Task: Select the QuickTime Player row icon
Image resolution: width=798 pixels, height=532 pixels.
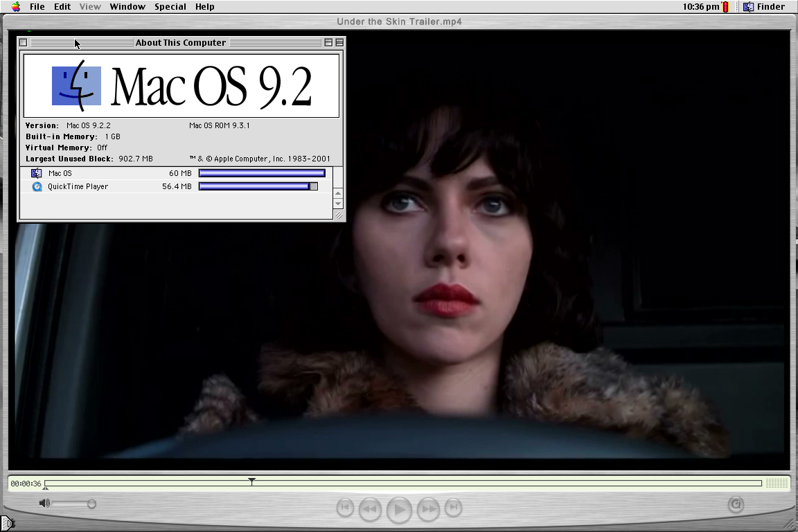Action: coord(37,186)
